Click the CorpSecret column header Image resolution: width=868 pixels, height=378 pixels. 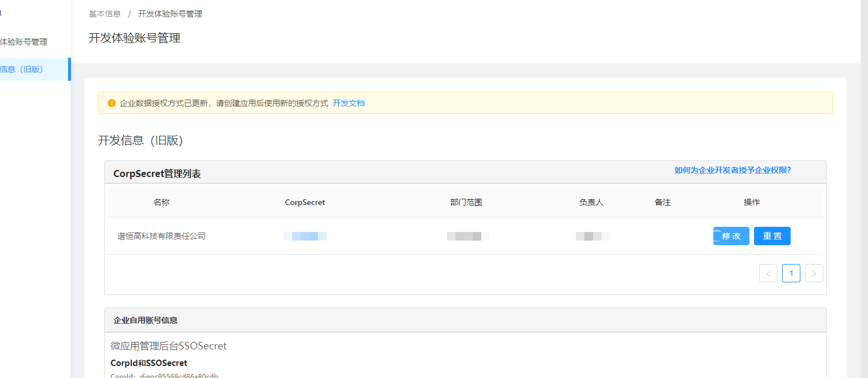click(305, 202)
